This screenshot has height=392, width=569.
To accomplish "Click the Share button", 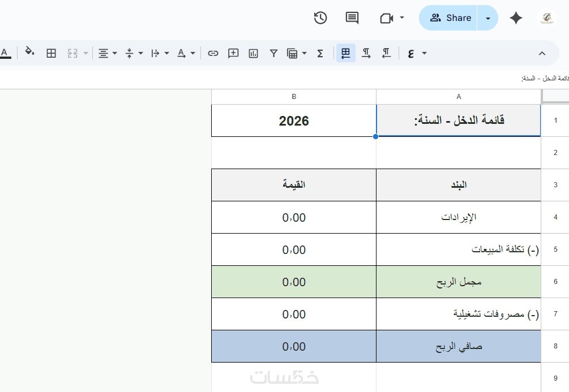I will [451, 18].
